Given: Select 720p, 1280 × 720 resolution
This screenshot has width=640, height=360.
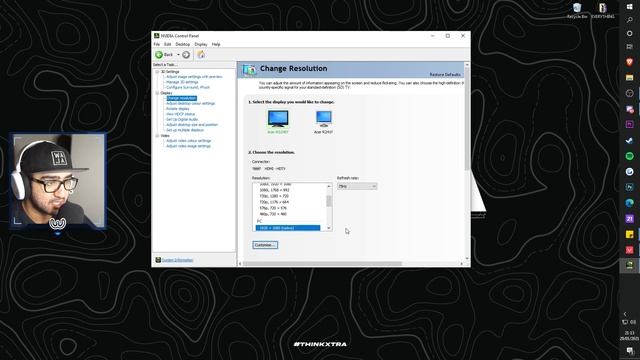Looking at the screenshot, I should point(274,196).
